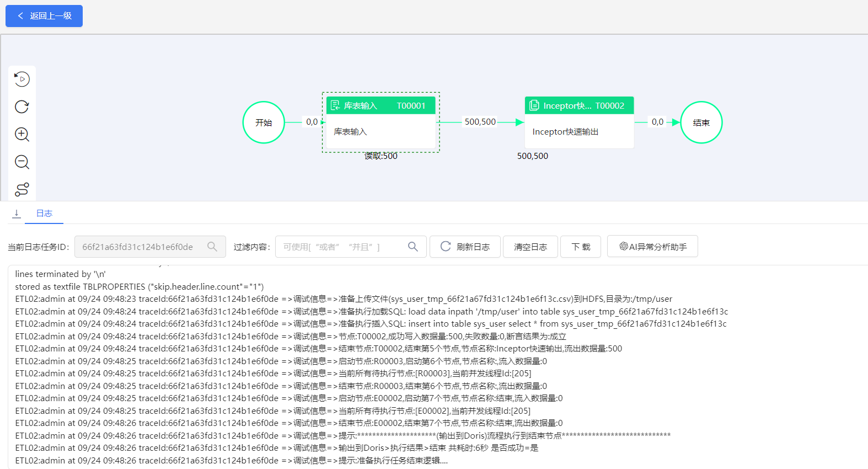This screenshot has height=469, width=868.
Task: Click the collapse panel download-arrow icon
Action: pos(17,214)
